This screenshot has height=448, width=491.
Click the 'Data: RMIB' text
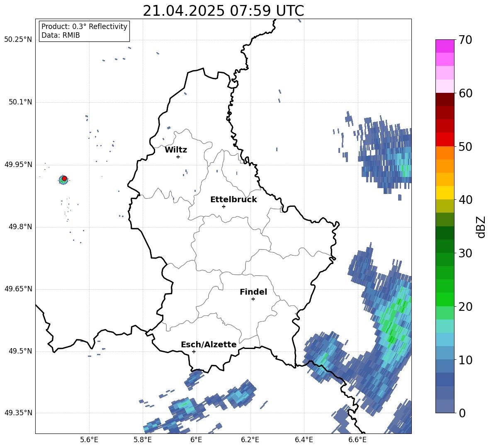(61, 35)
